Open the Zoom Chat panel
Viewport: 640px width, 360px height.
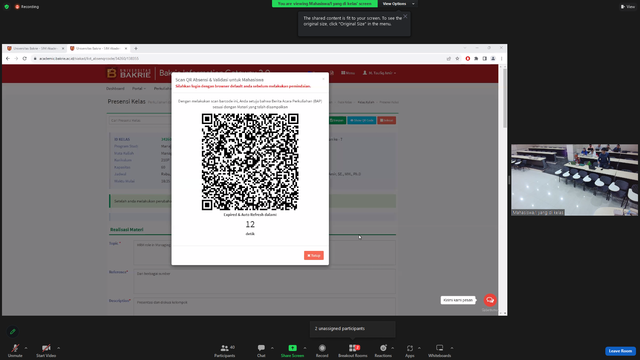click(x=261, y=350)
